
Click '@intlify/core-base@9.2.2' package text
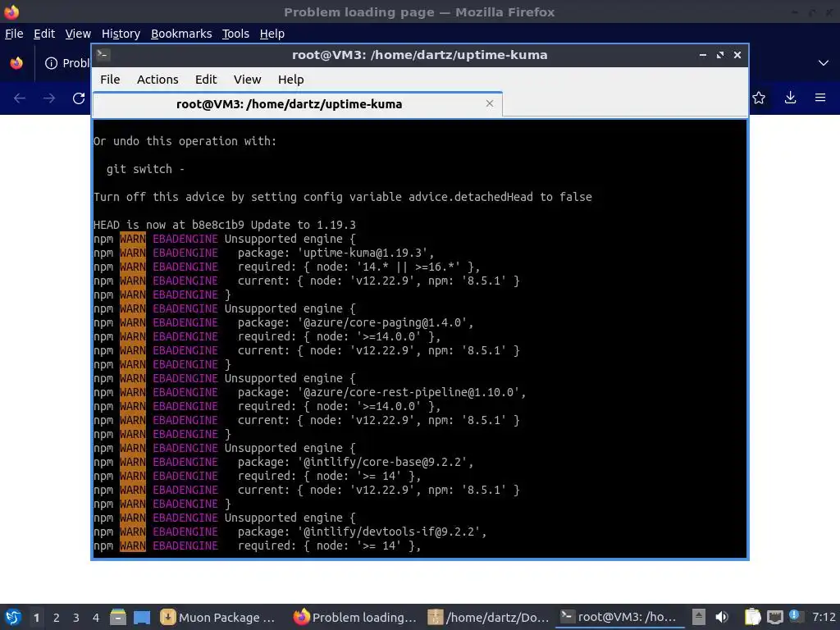(386, 462)
